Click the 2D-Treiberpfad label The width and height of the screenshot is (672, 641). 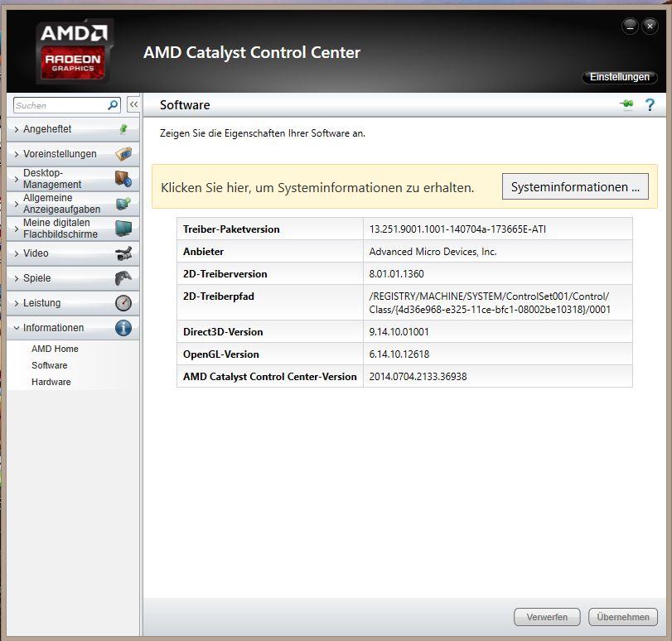coord(218,296)
